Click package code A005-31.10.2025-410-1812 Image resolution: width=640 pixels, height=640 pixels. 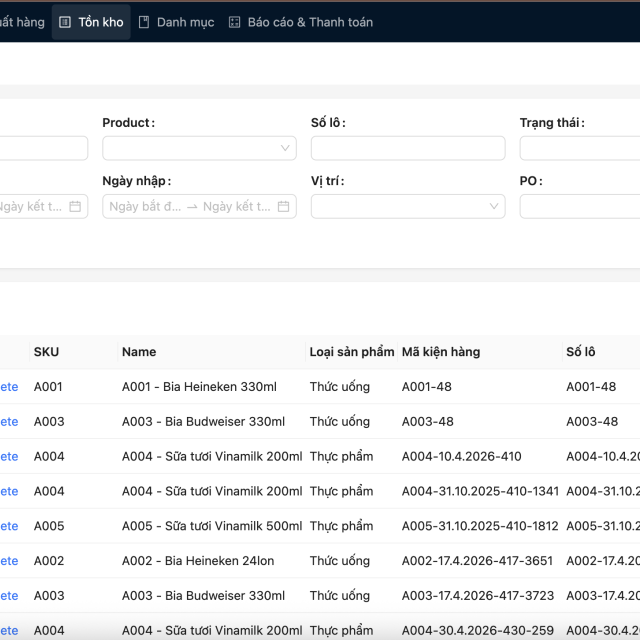click(480, 526)
